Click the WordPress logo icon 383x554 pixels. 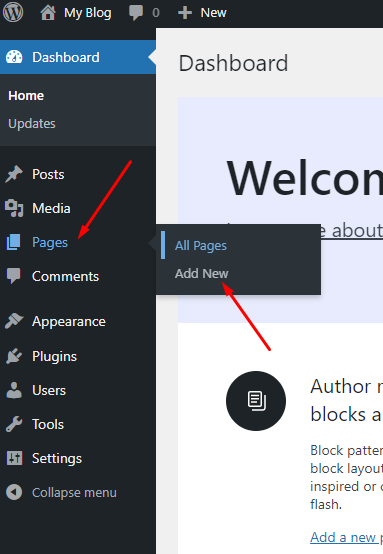[13, 12]
